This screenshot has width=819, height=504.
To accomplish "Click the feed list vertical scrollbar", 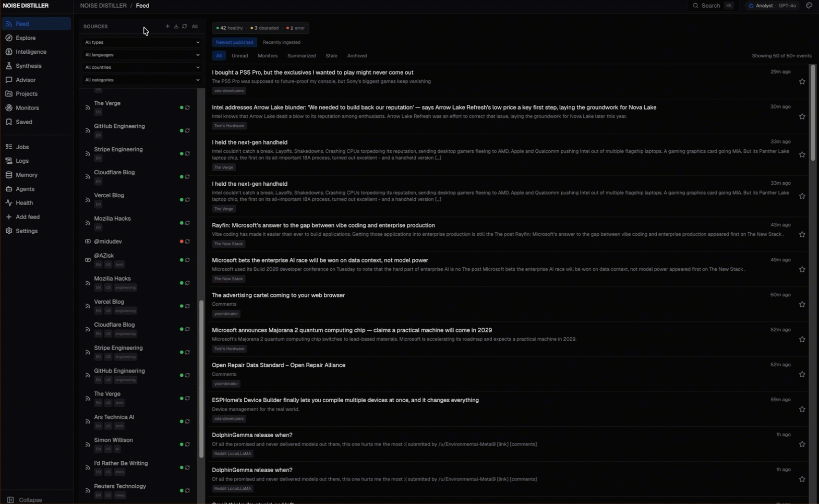I will (x=813, y=113).
